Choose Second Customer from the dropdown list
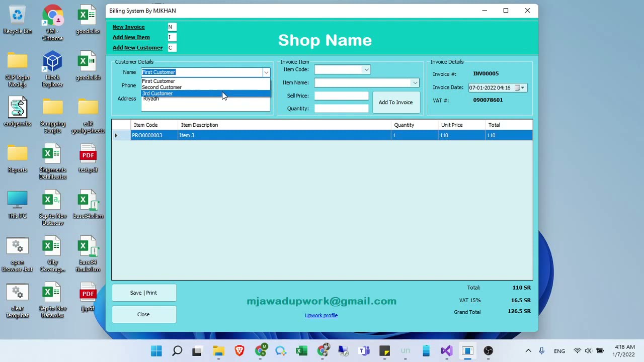644x362 pixels. tap(205, 87)
